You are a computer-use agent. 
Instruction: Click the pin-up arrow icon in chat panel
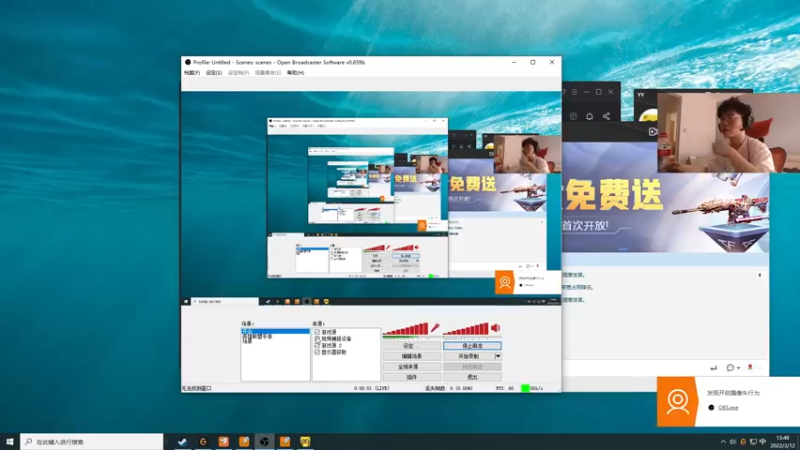click(x=760, y=276)
